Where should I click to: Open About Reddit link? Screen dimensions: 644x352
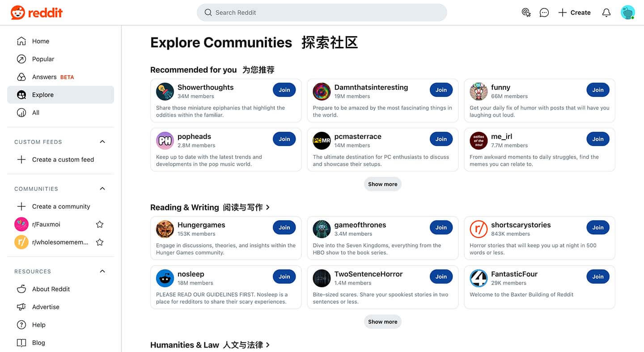pyautogui.click(x=60, y=289)
